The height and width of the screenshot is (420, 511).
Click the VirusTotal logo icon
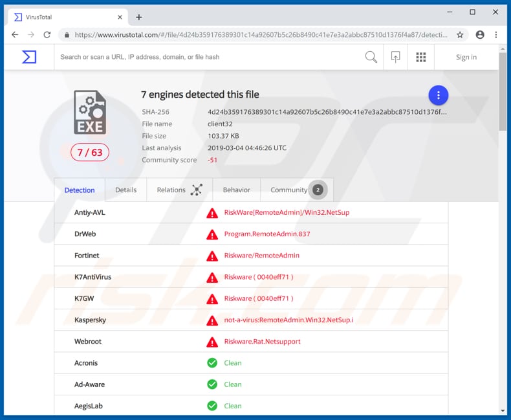pos(29,57)
